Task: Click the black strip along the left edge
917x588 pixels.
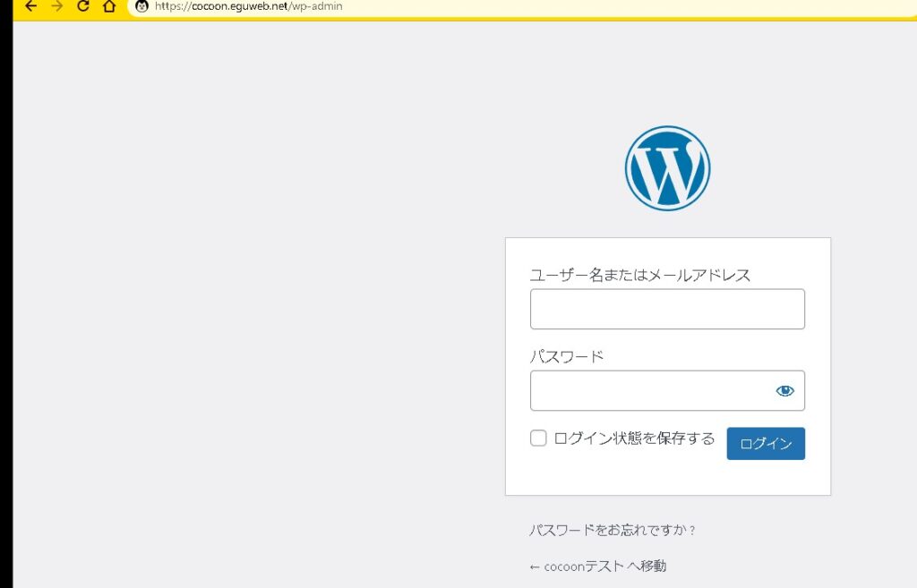Action: (5, 313)
